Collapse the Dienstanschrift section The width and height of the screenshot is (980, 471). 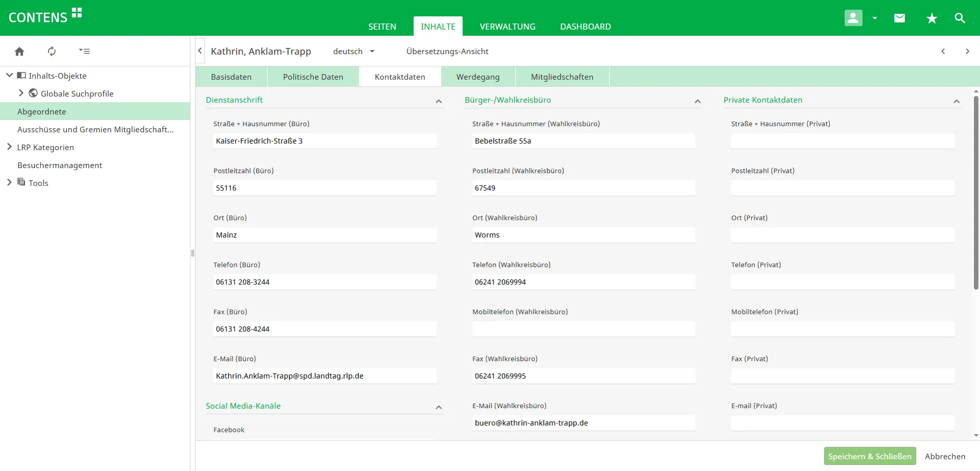pos(438,102)
